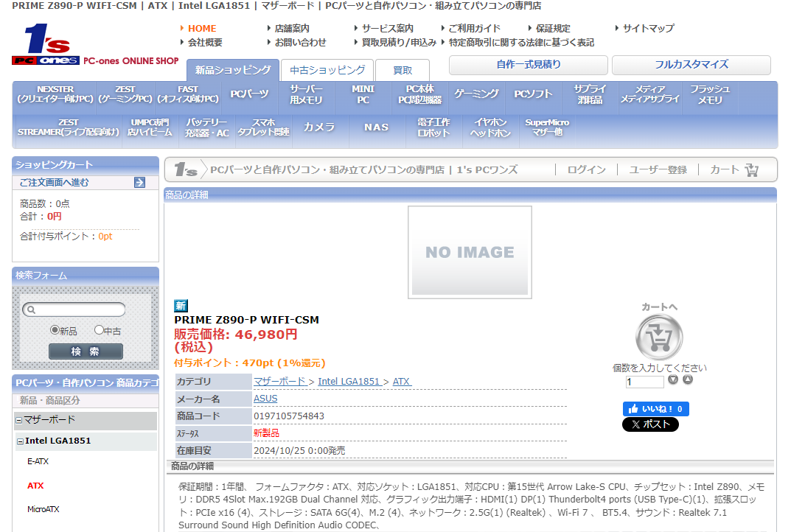The width and height of the screenshot is (791, 532).
Task: Open the PCソフト menu
Action: click(533, 94)
